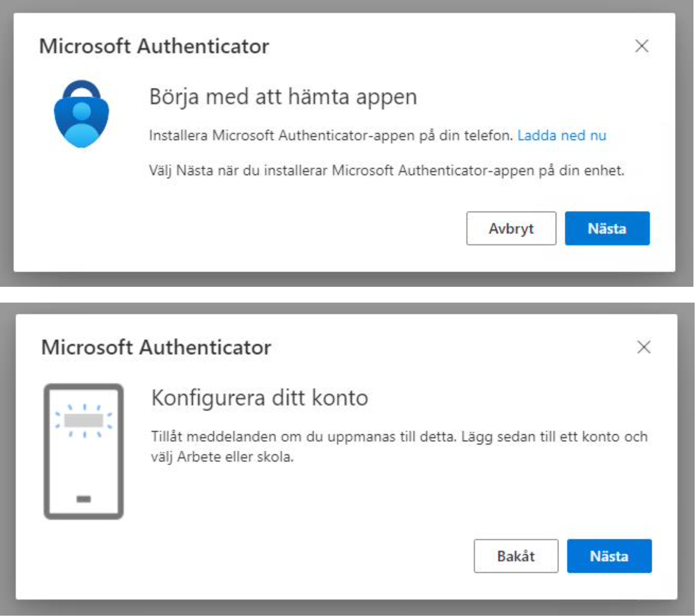This screenshot has height=616, width=695.
Task: Click the Konfigurera ditt konto heading
Action: tap(260, 398)
